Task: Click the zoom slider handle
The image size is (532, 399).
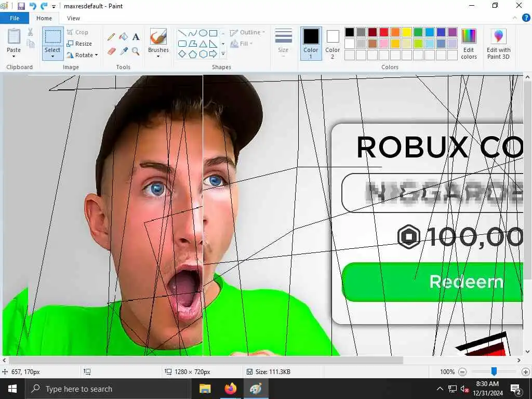Action: [494, 371]
